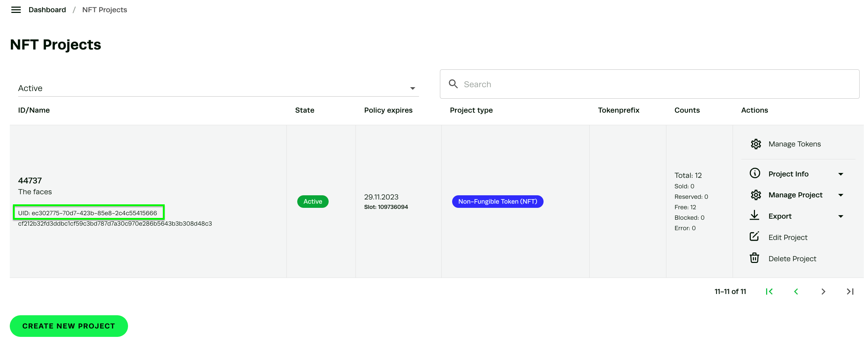
Task: Click the Manage Tokens gear icon
Action: pos(756,144)
